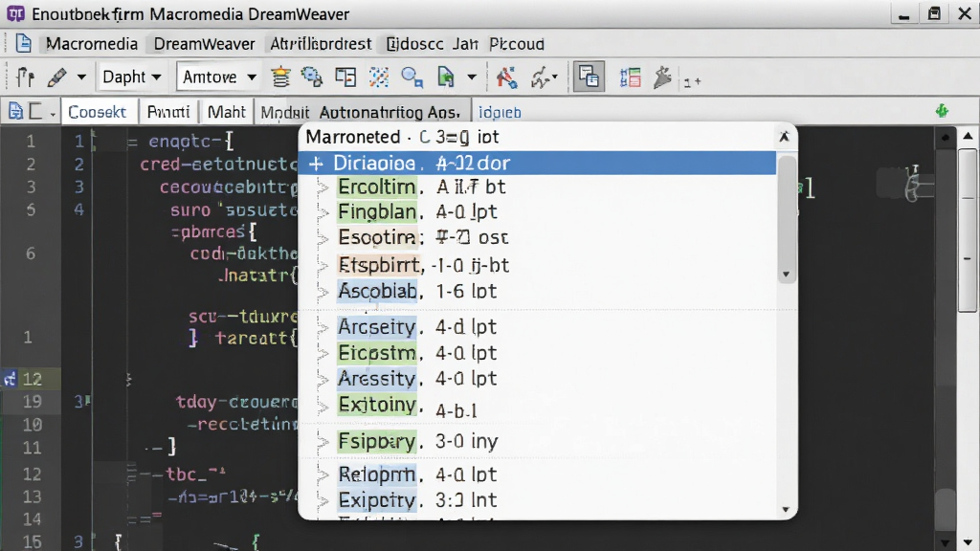Open the arrow next to pencil tool

[81, 77]
